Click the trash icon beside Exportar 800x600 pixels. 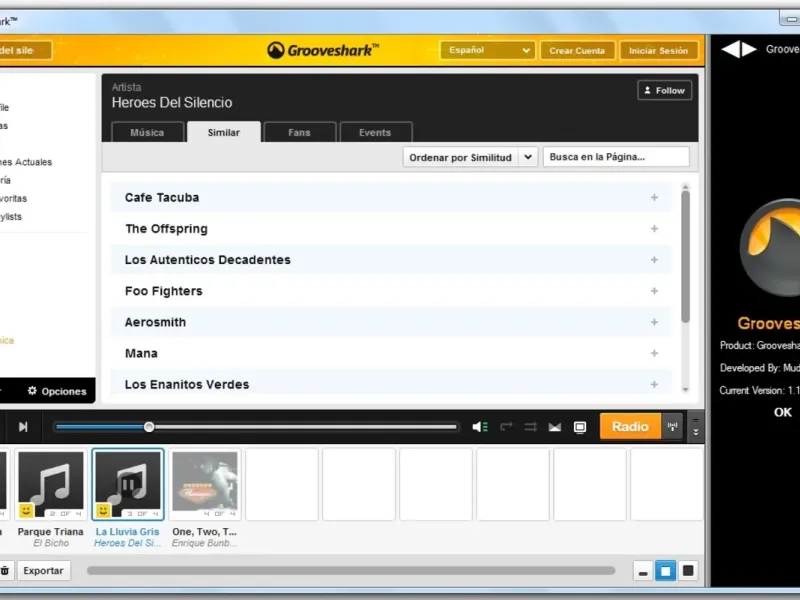pyautogui.click(x=5, y=570)
